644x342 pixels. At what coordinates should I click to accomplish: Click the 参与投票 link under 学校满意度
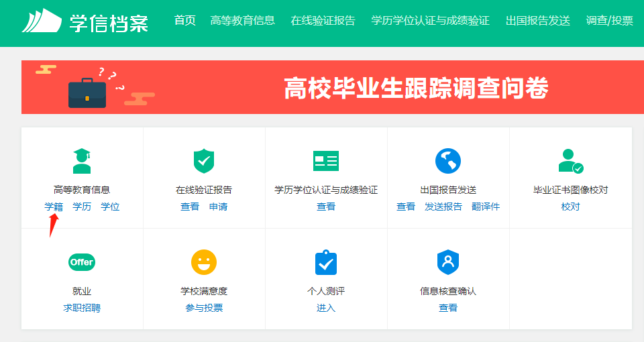204,308
